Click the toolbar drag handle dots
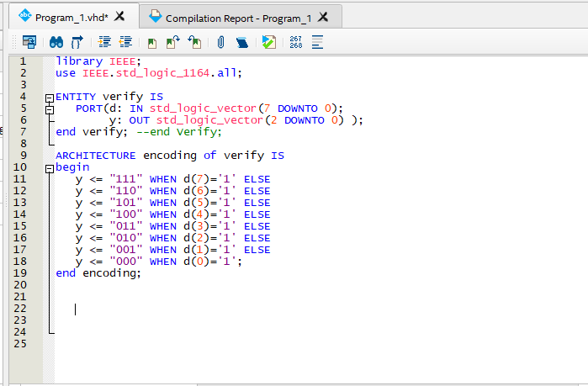Image resolution: width=588 pixels, height=386 pixels. tap(14, 42)
